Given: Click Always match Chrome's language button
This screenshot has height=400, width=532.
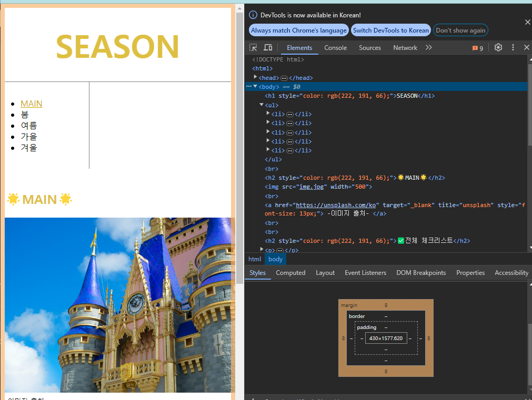Looking at the screenshot, I should [298, 30].
